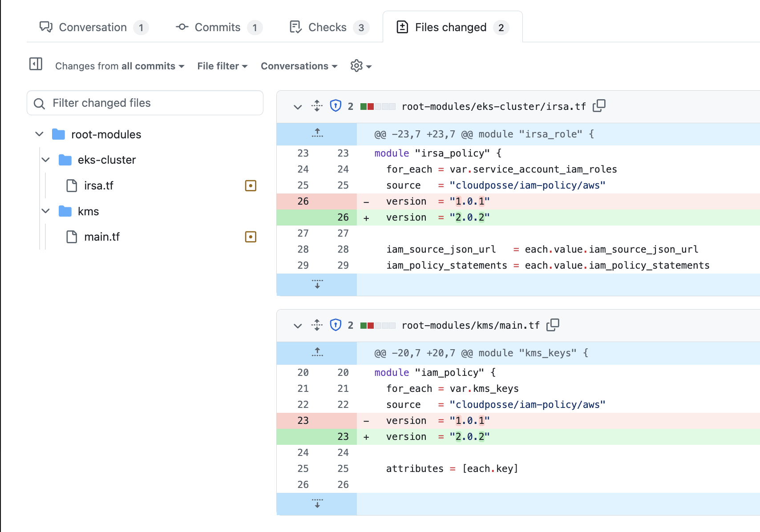The width and height of the screenshot is (760, 532).
Task: Copy the file path for irsa.tf
Action: [x=599, y=106]
